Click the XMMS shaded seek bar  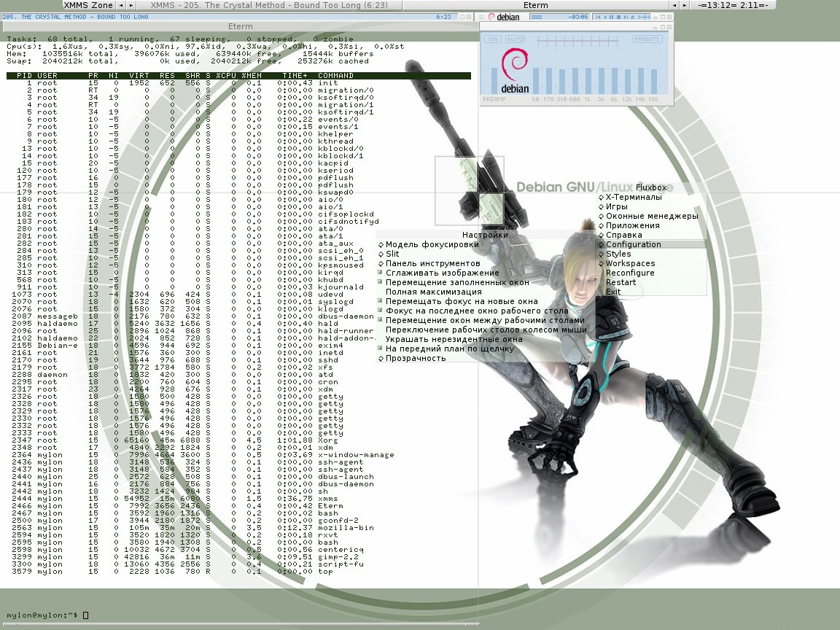643,17
